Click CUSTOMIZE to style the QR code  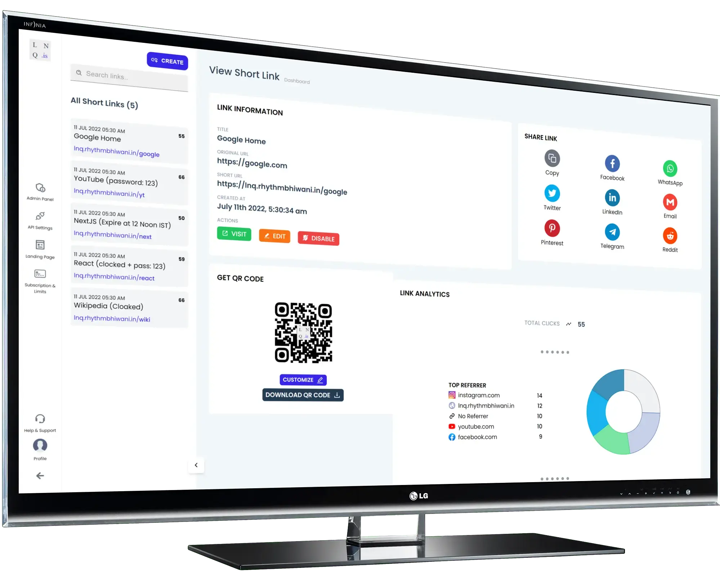click(x=302, y=380)
